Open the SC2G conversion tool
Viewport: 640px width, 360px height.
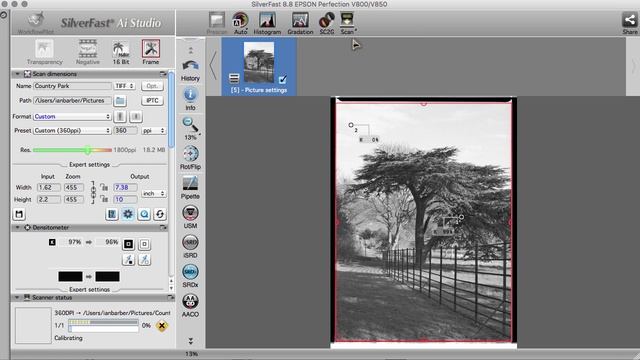click(x=327, y=23)
